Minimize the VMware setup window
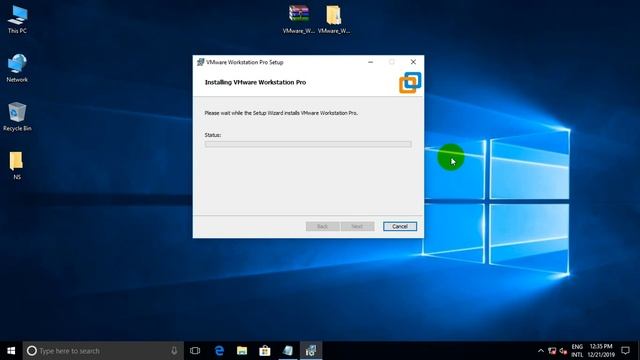 (371, 62)
